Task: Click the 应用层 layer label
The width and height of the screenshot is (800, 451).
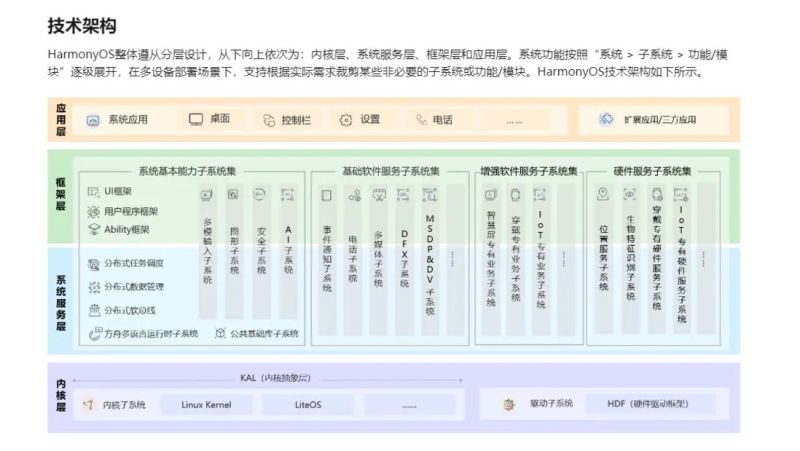Action: pyautogui.click(x=61, y=120)
